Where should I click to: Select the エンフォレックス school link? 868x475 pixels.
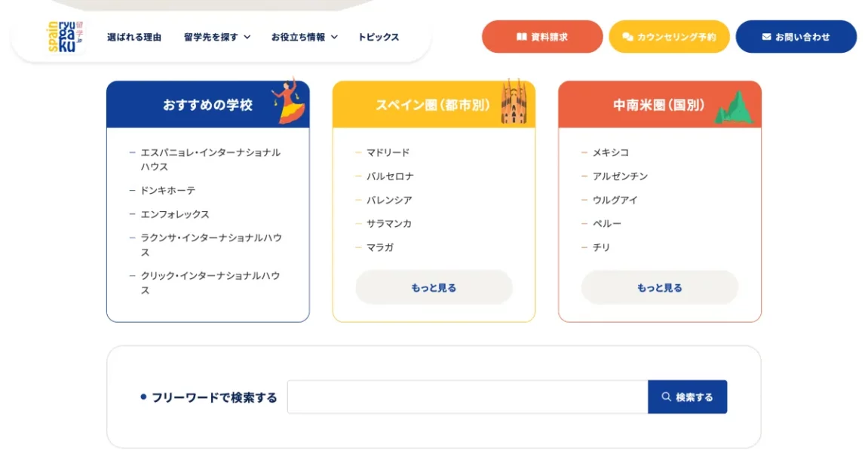175,215
